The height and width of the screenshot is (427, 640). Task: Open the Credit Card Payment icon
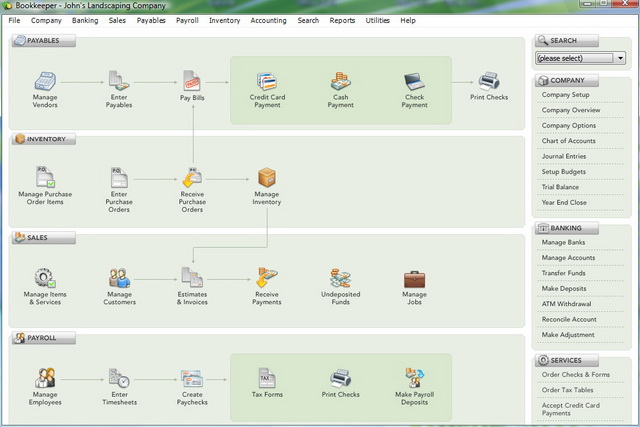coord(266,81)
